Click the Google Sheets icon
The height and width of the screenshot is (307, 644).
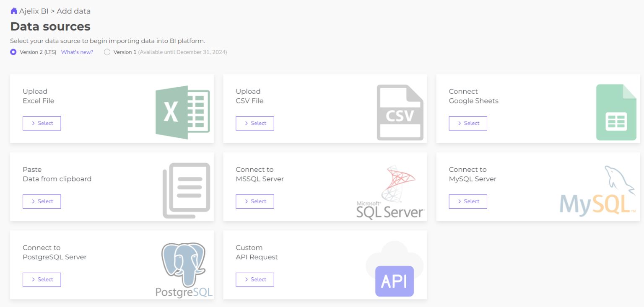616,112
